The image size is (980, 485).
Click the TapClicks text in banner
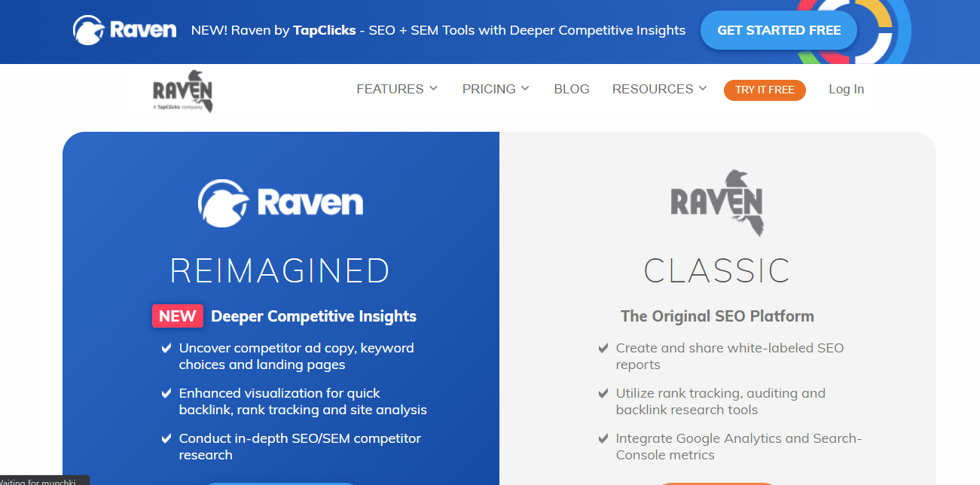pos(325,31)
